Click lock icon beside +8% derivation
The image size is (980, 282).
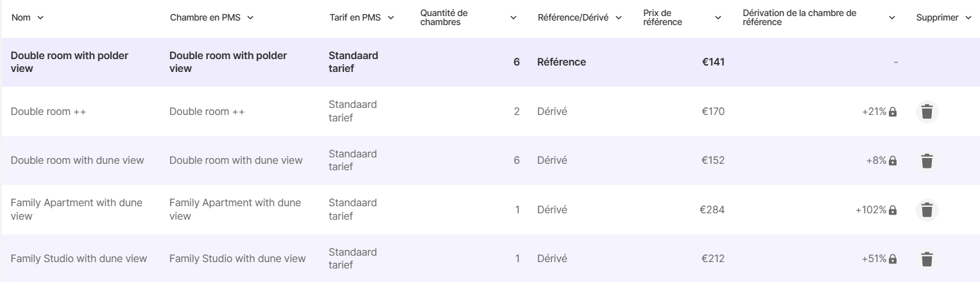pos(892,161)
